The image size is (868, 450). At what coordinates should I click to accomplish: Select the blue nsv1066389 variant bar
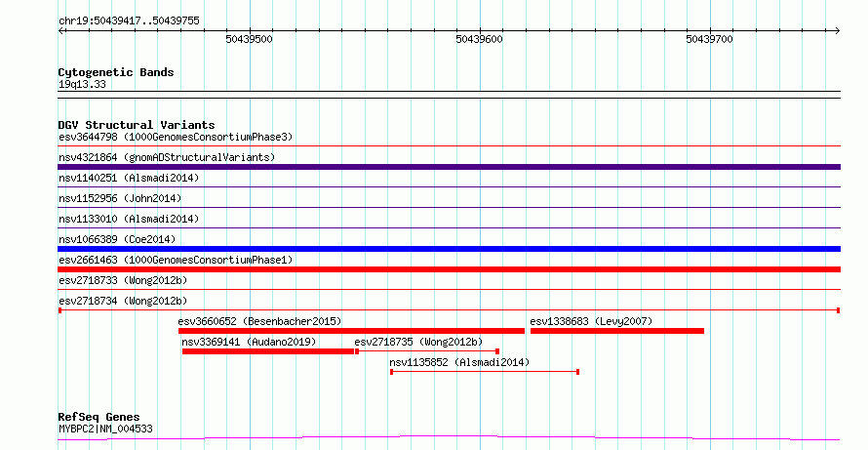click(449, 249)
